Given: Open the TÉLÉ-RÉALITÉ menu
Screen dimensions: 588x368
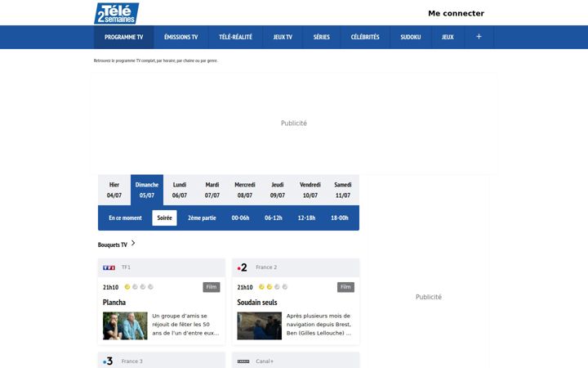Looking at the screenshot, I should (235, 37).
